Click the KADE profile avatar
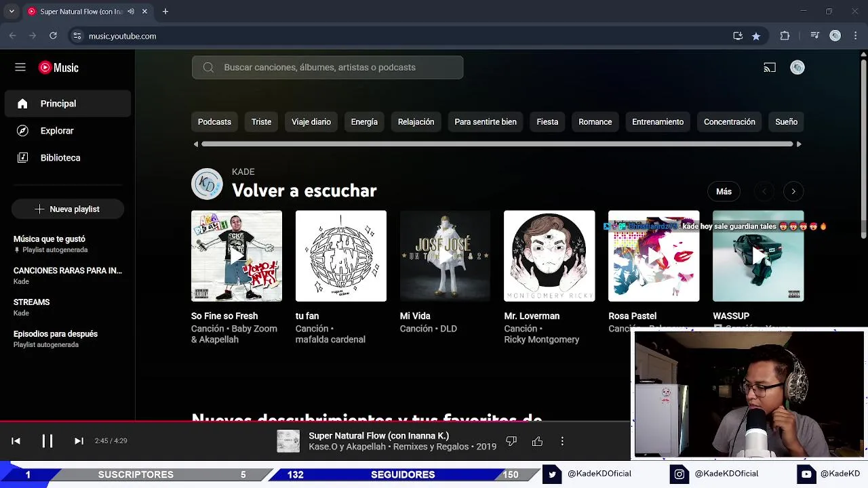Viewport: 868px width, 488px height. point(207,184)
